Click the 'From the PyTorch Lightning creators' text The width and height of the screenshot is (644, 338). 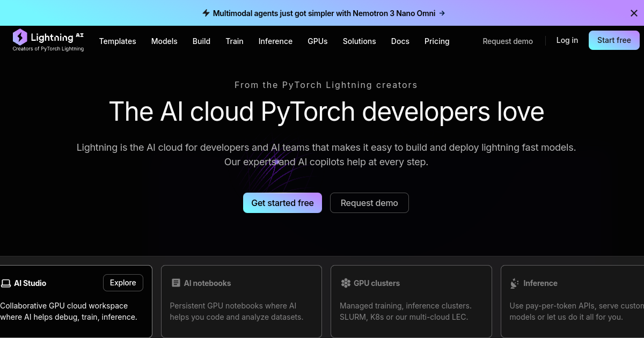coord(326,85)
